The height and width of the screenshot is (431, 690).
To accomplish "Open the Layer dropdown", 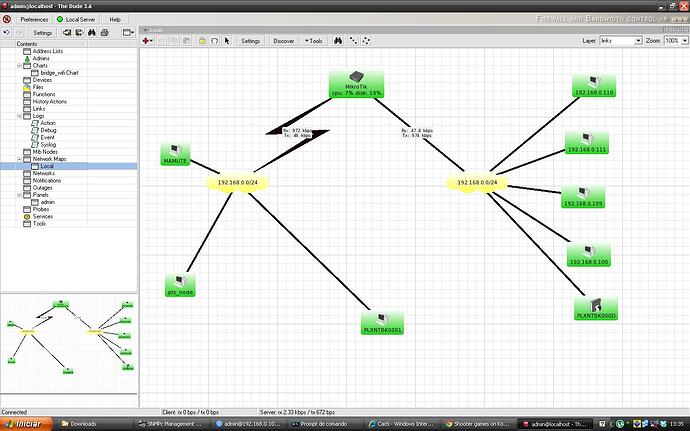I will (620, 41).
